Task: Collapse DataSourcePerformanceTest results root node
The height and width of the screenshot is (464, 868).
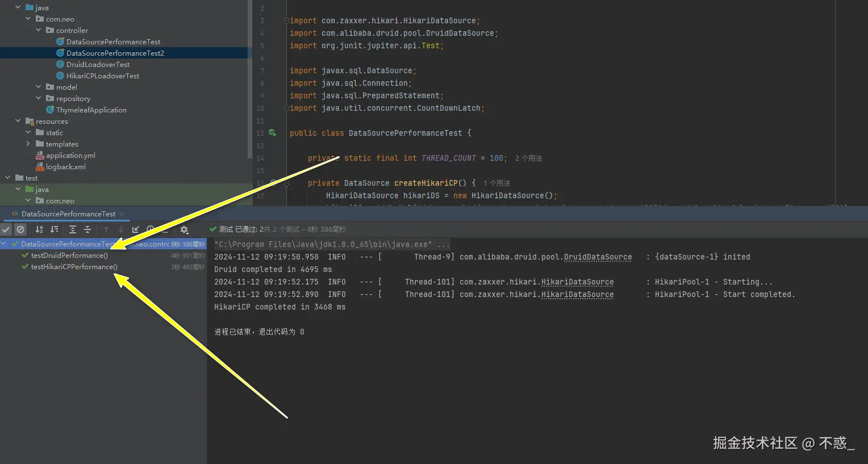Action: (x=5, y=244)
